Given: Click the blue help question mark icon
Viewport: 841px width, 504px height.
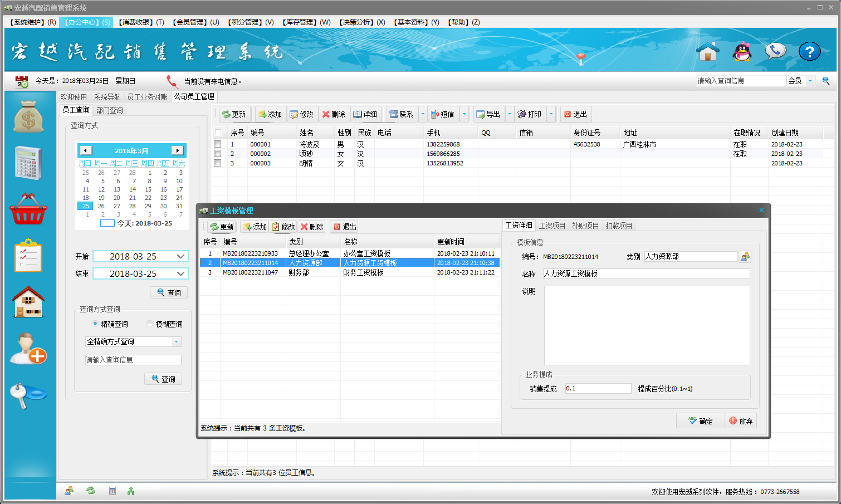Looking at the screenshot, I should pos(809,52).
